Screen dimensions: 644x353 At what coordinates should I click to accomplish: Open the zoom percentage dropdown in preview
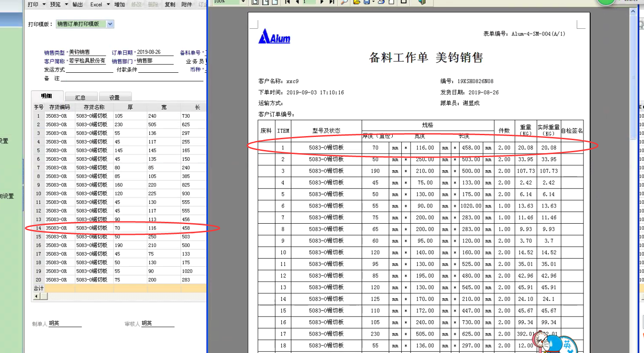point(244,2)
